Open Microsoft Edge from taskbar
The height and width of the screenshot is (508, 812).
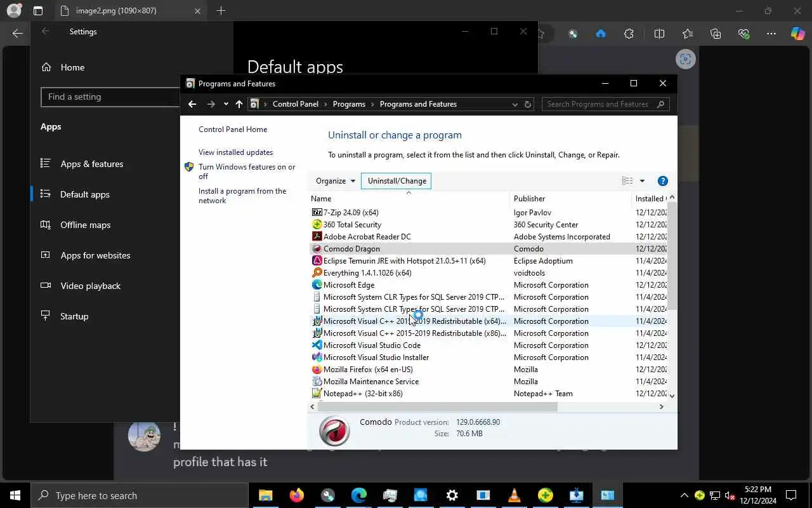click(359, 495)
